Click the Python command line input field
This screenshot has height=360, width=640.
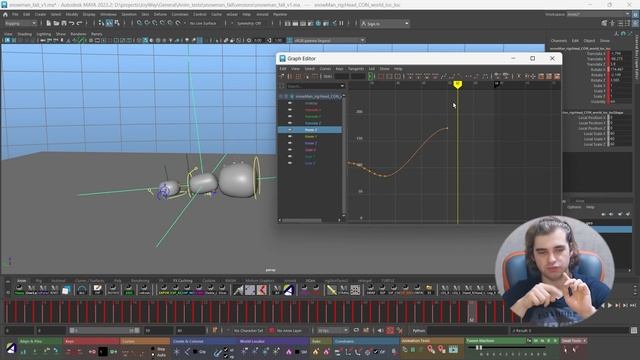(467, 330)
